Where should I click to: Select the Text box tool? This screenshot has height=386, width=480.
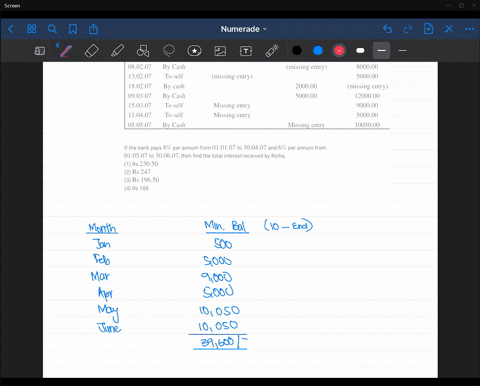pos(246,51)
